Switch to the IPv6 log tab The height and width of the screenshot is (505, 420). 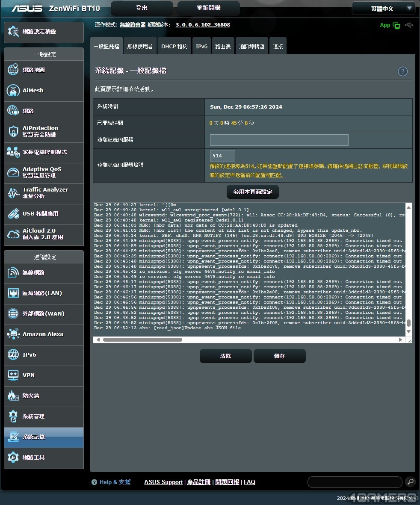pos(201,46)
